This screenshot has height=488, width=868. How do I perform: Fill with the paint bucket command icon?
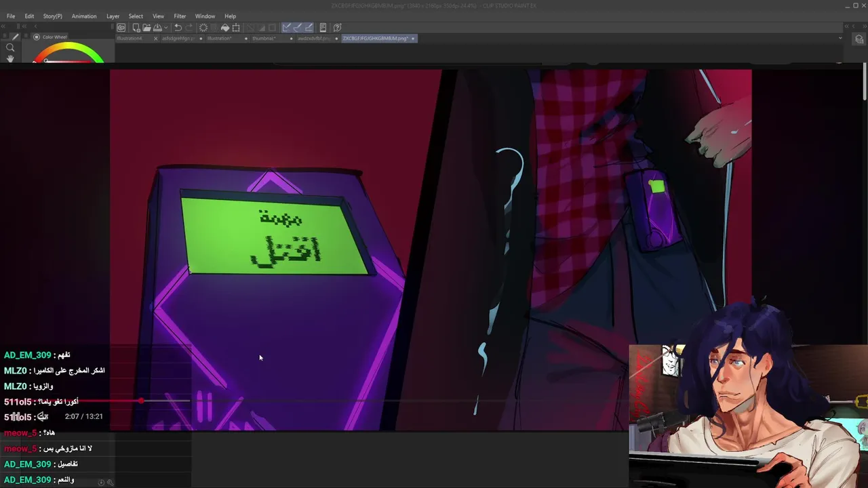click(225, 28)
